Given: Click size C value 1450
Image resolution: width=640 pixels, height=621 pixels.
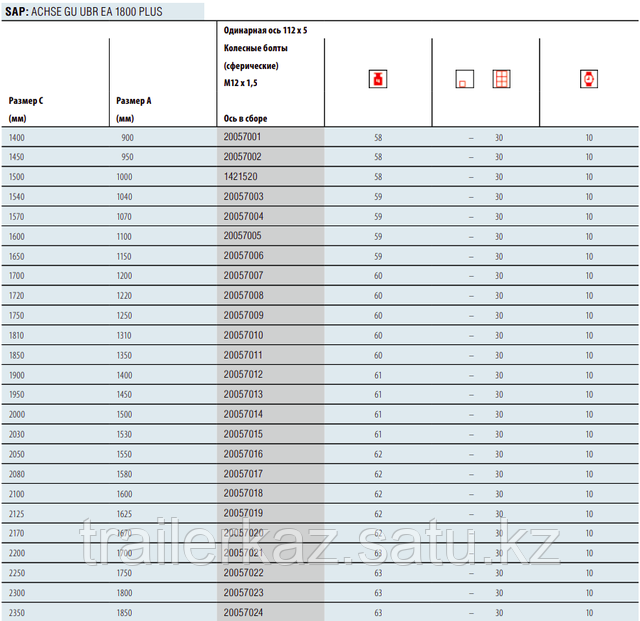Looking at the screenshot, I should pos(17,157).
